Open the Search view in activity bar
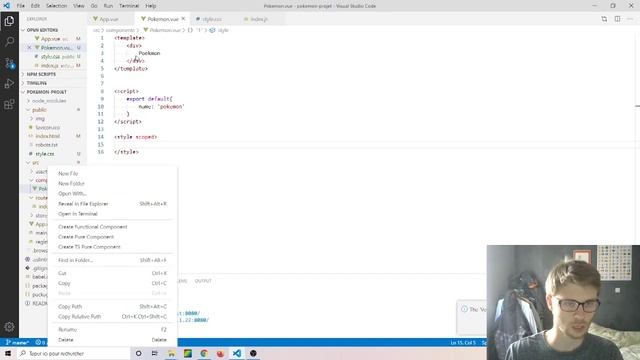 [9, 42]
